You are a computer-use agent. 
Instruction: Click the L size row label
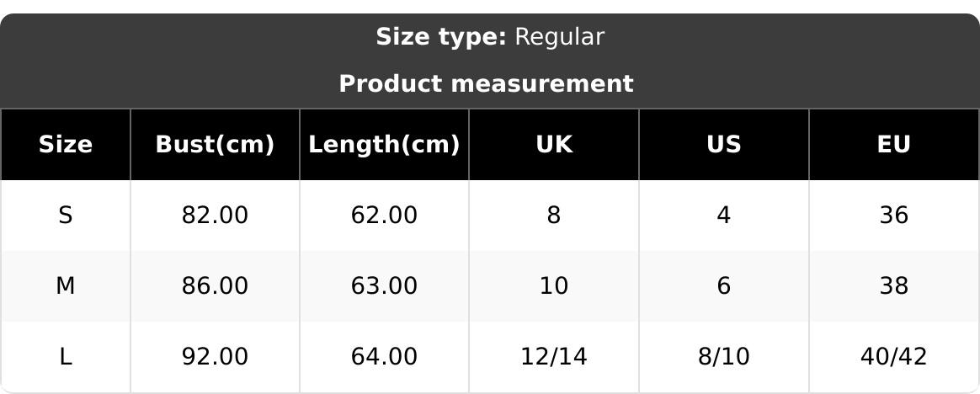(65, 357)
